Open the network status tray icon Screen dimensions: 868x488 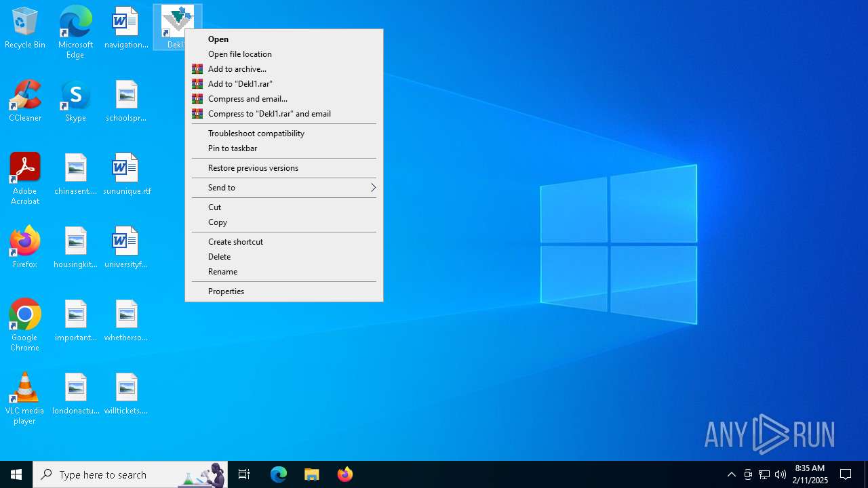pyautogui.click(x=764, y=474)
